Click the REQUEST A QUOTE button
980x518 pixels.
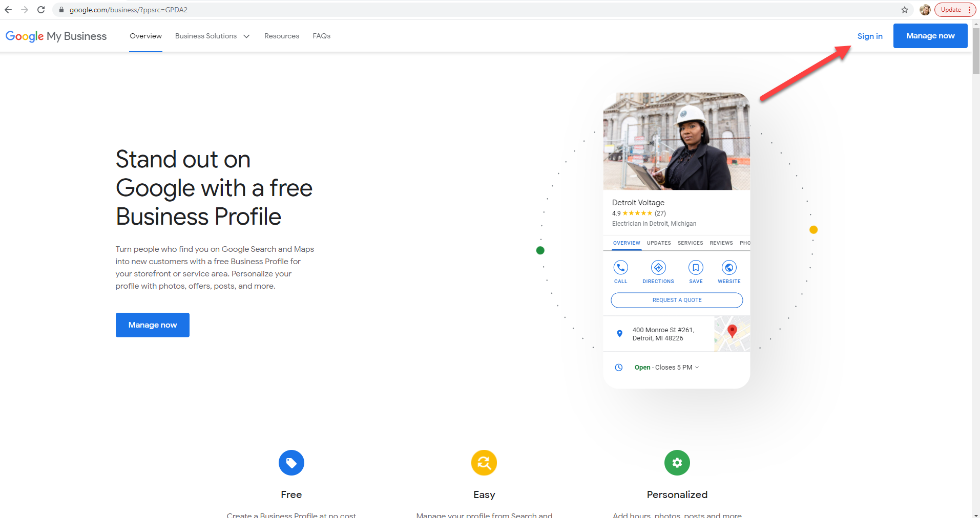(677, 300)
